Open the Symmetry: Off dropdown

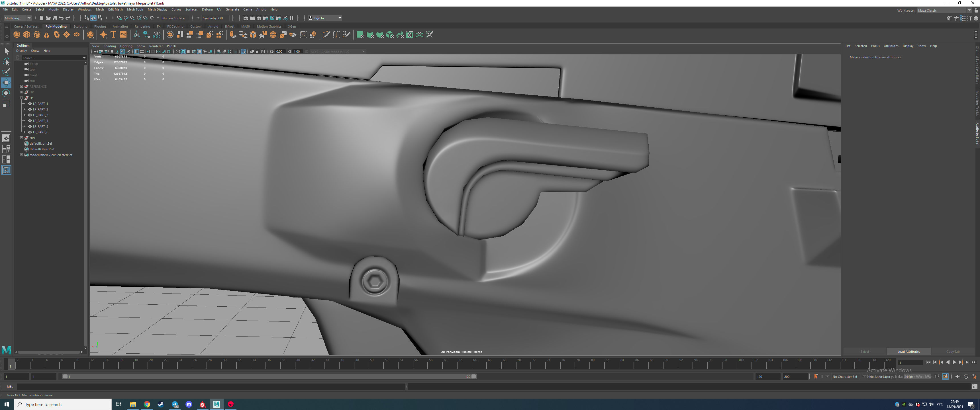[215, 18]
